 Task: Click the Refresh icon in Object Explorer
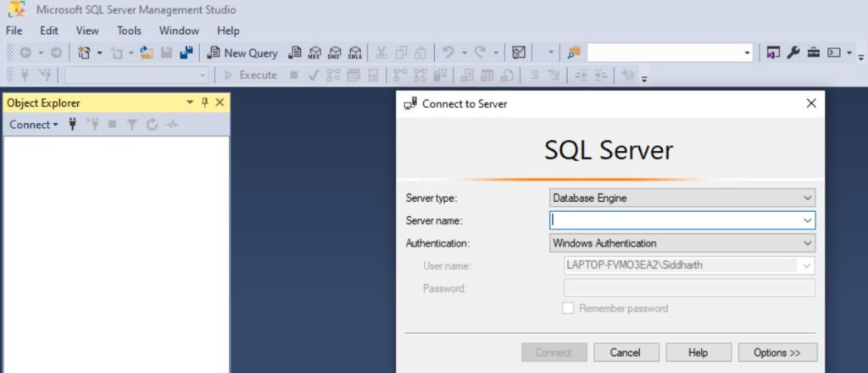[153, 125]
